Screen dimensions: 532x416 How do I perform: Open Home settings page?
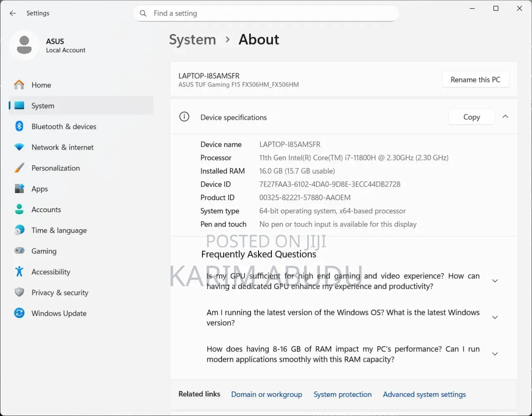81,85
